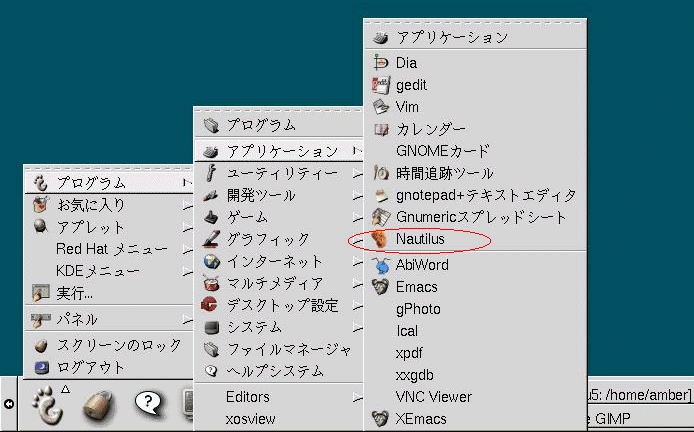The height and width of the screenshot is (432, 694).
Task: Expand the 開発ツール development tools submenu
Action: [x=279, y=195]
